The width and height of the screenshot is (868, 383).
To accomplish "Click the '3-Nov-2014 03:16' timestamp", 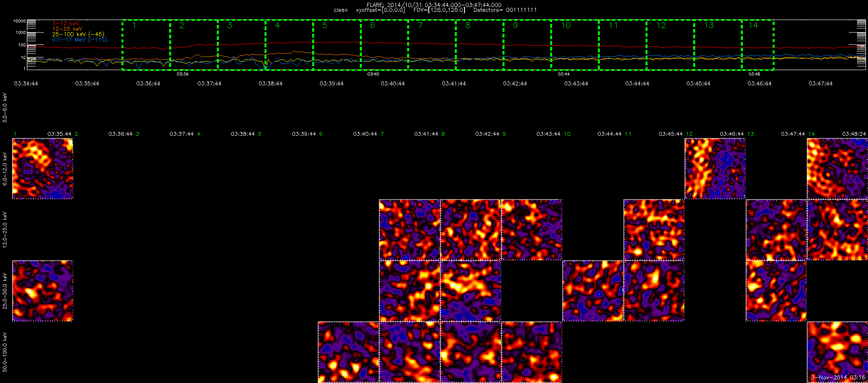I will click(x=838, y=377).
